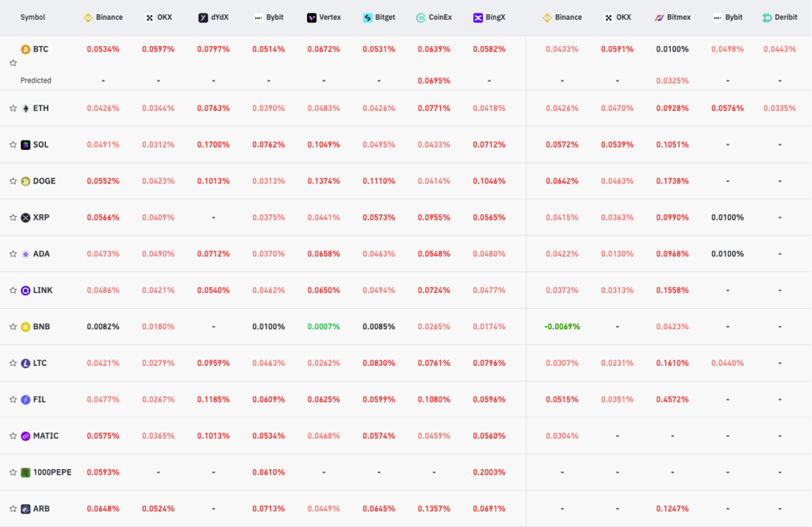Toggle the favorite star for ETH
The width and height of the screenshot is (812, 527).
[13, 108]
